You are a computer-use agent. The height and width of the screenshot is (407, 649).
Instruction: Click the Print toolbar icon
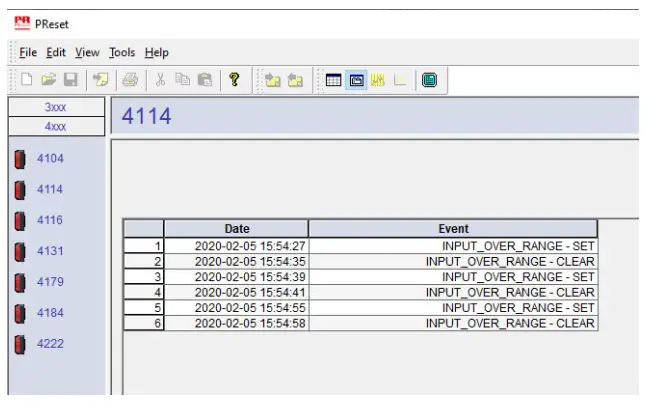(x=130, y=79)
